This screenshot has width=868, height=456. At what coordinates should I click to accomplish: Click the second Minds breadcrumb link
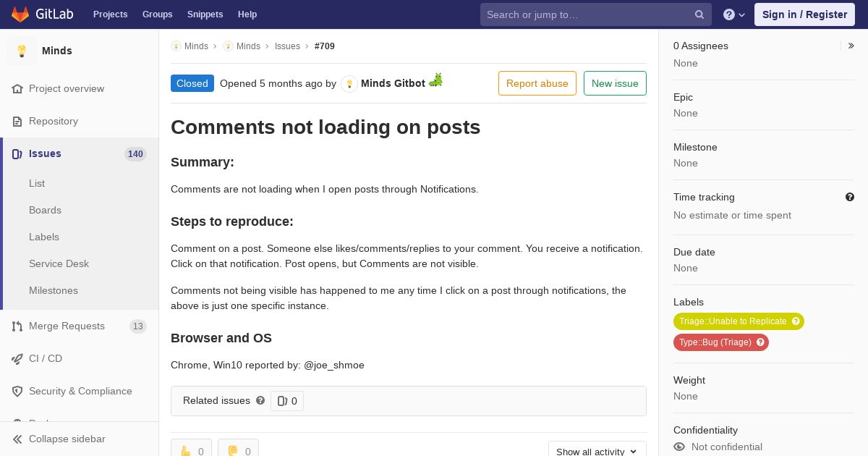(248, 46)
